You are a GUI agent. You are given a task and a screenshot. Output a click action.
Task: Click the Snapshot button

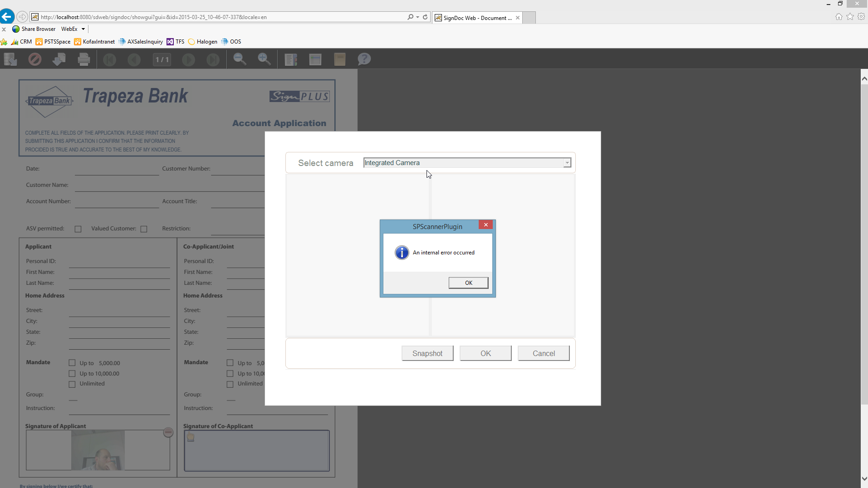point(427,353)
